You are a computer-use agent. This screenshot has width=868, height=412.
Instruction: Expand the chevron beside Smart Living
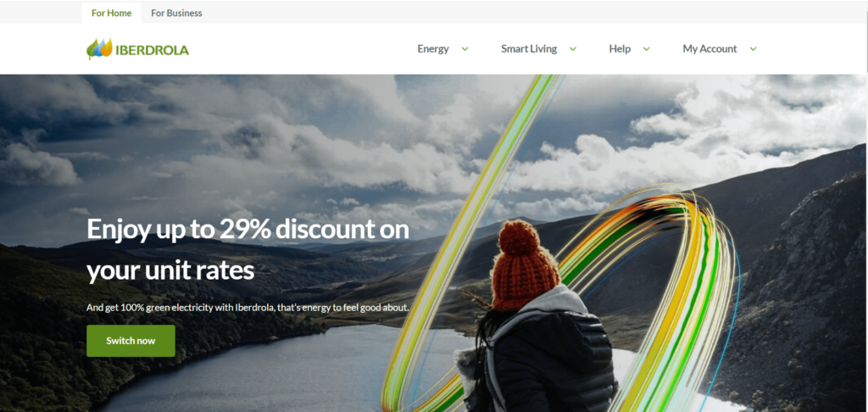(x=573, y=48)
